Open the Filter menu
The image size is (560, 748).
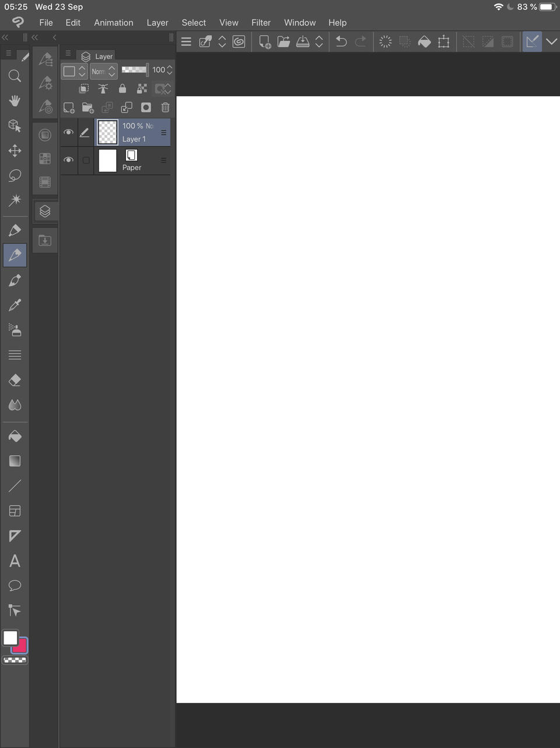click(261, 23)
